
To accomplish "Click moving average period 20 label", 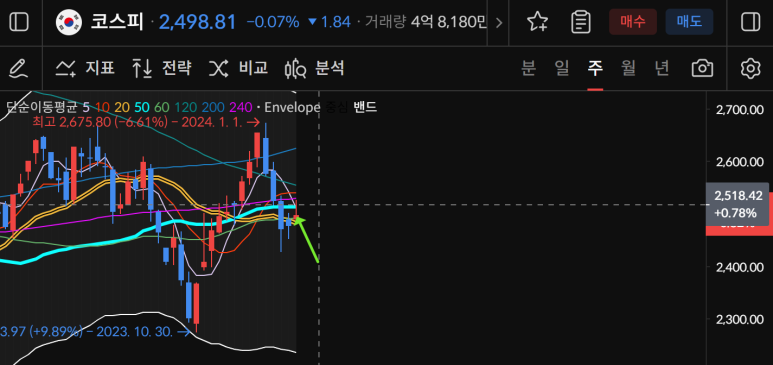I will pos(122,107).
